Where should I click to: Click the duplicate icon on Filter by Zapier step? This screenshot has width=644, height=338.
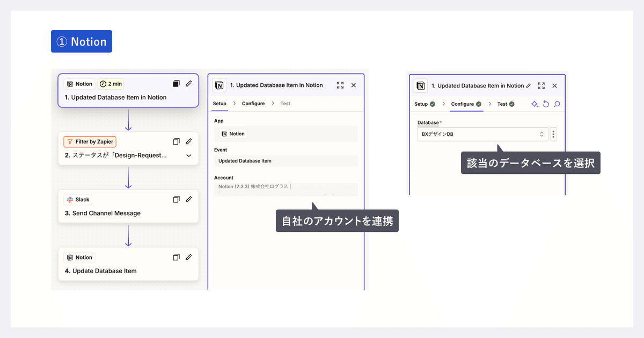[176, 142]
